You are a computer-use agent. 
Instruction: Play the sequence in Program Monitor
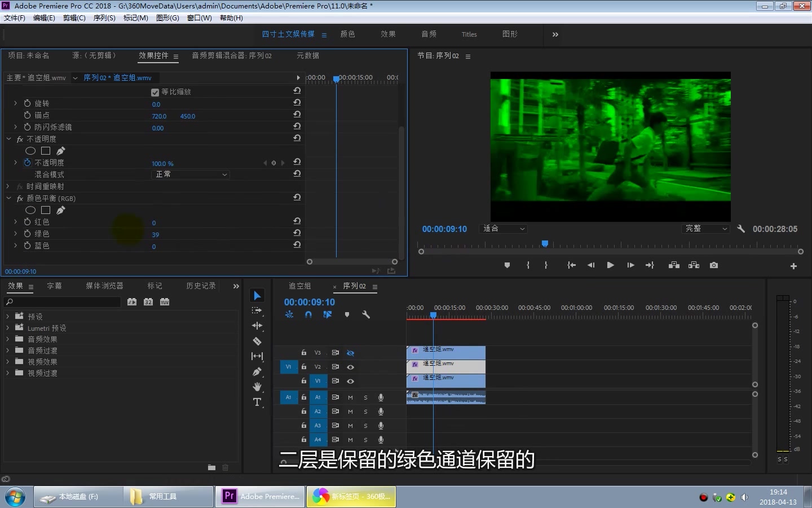pos(610,265)
